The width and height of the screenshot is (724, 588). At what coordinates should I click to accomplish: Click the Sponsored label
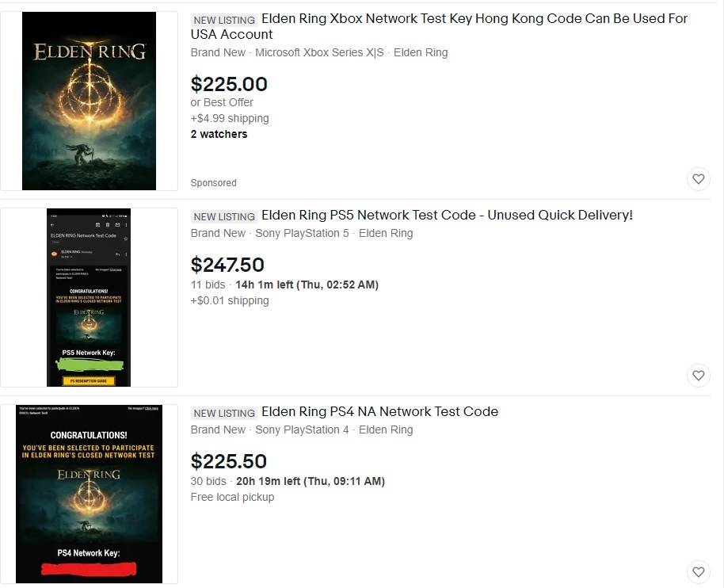(213, 182)
